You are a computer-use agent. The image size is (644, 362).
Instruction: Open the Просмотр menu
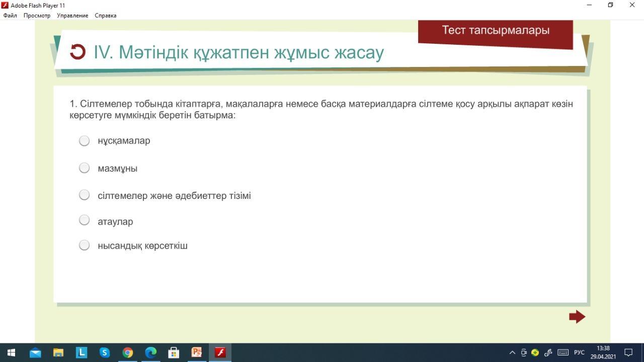coord(37,16)
